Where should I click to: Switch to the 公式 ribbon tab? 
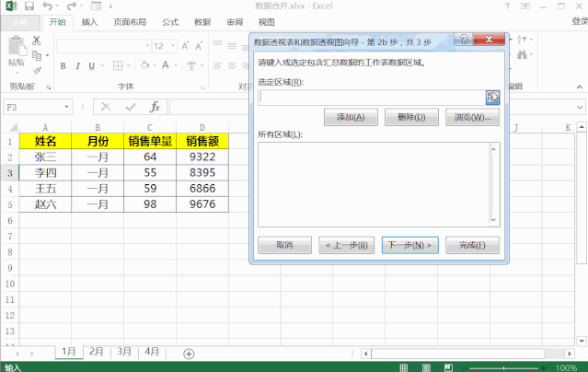[x=170, y=22]
